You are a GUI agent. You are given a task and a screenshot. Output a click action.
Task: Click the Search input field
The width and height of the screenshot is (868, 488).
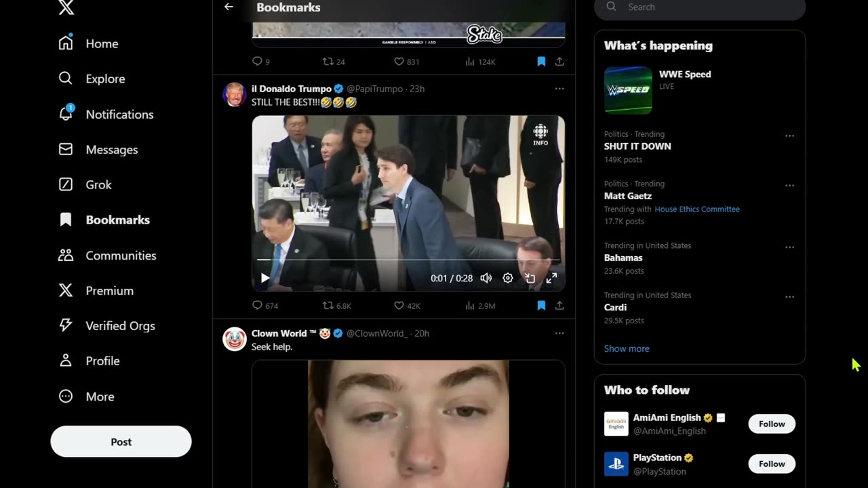700,7
